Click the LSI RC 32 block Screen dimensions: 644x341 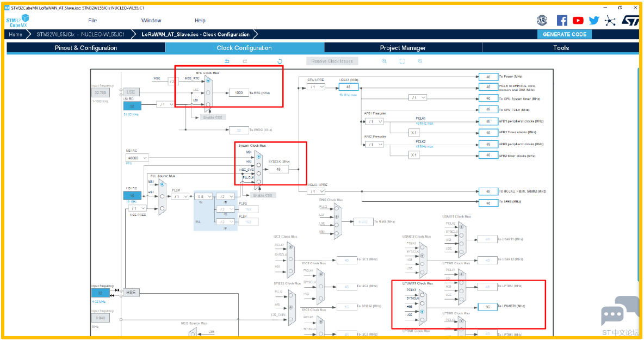pos(132,106)
